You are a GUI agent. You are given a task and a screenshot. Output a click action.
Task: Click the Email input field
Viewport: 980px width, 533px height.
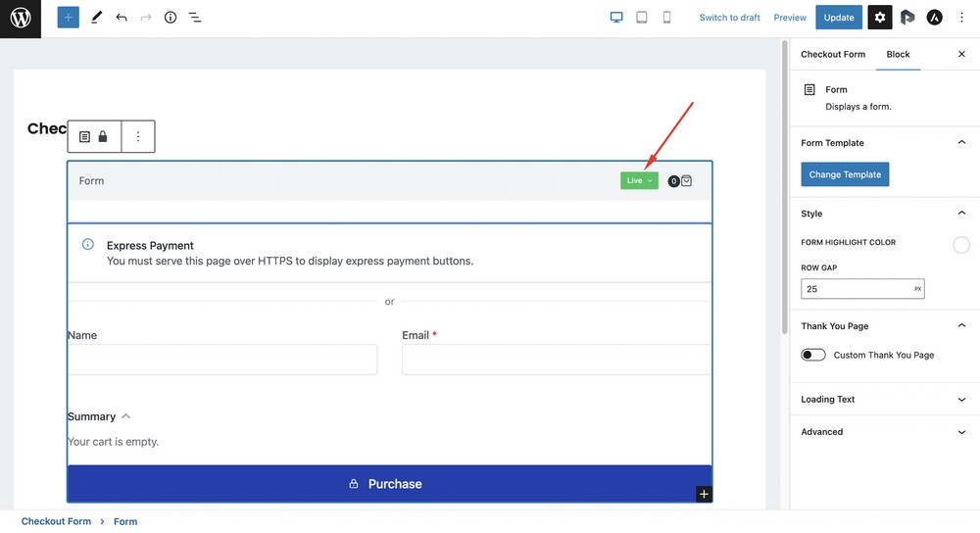pos(557,360)
